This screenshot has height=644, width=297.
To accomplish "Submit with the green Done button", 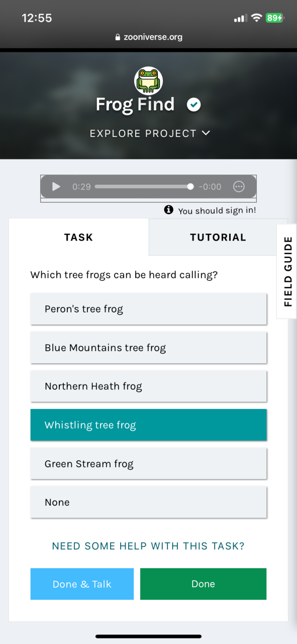I will (203, 584).
